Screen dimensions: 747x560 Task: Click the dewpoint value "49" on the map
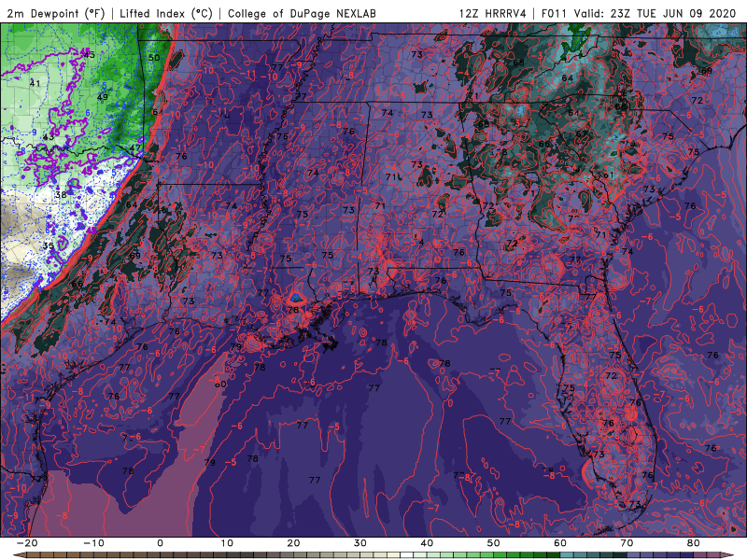[x=102, y=97]
